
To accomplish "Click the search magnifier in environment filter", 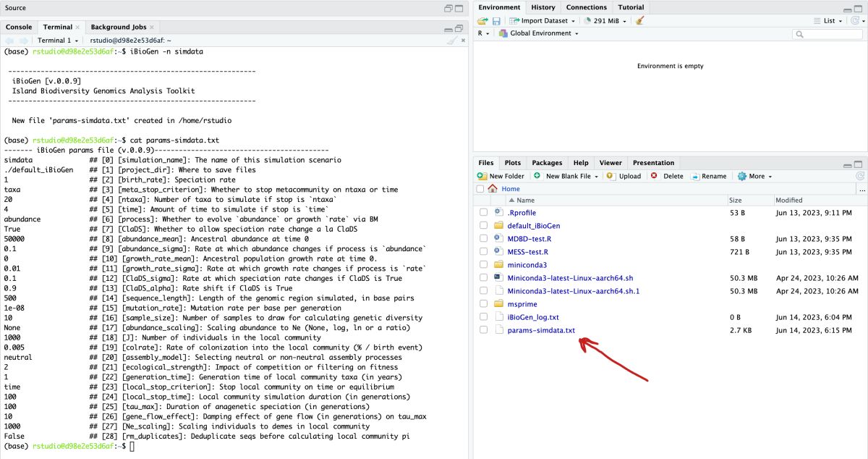I will 799,34.
